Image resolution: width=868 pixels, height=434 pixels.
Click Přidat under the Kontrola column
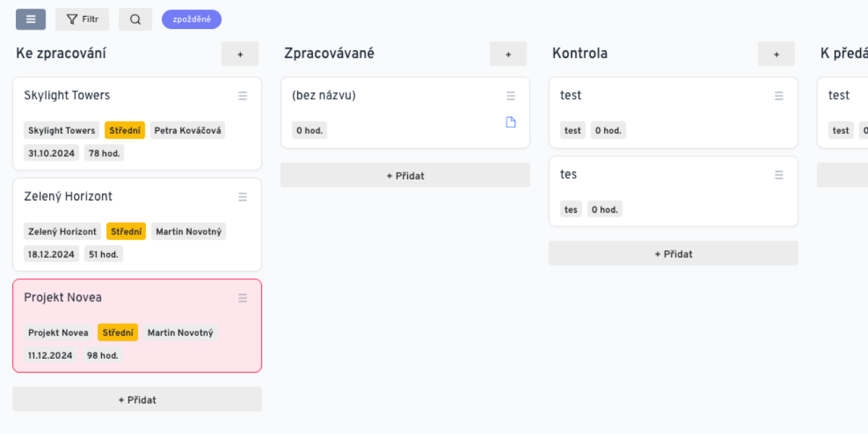[x=673, y=253]
